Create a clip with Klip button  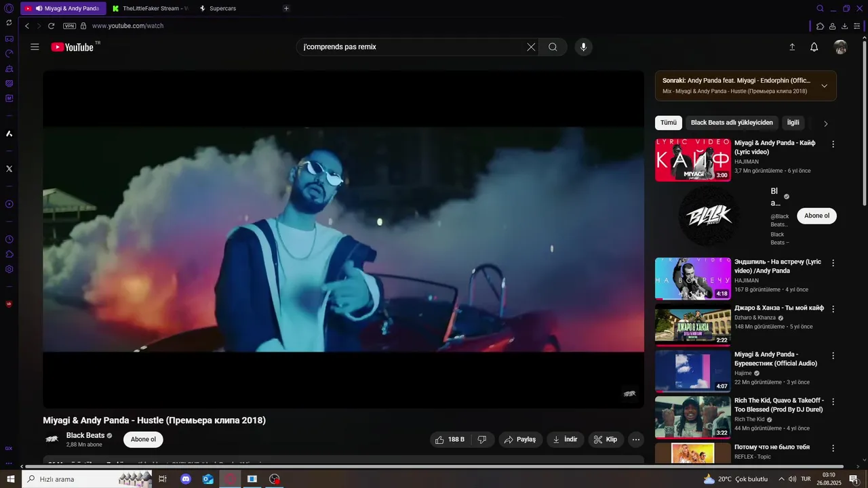pos(606,439)
